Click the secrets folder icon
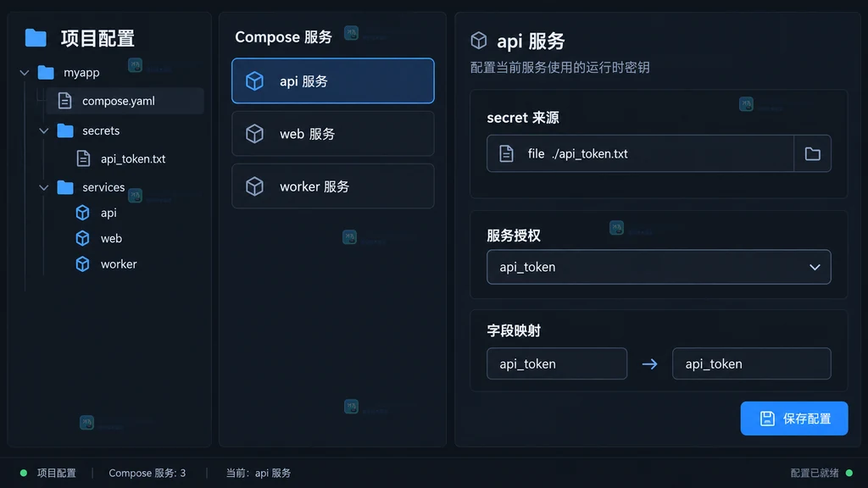The height and width of the screenshot is (488, 868). 65,130
